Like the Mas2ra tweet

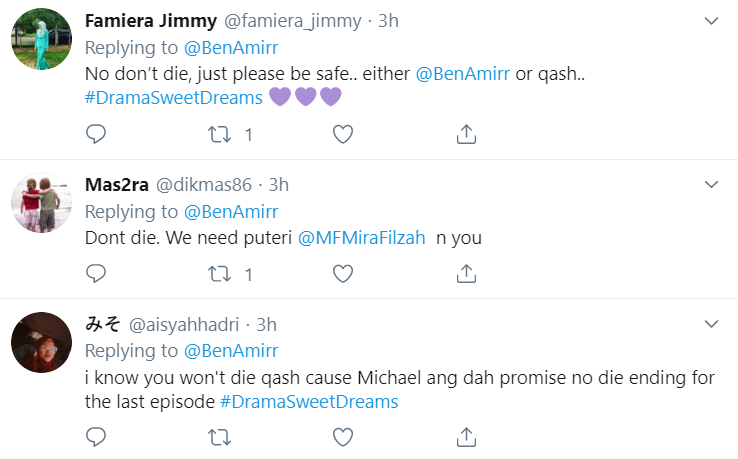342,272
